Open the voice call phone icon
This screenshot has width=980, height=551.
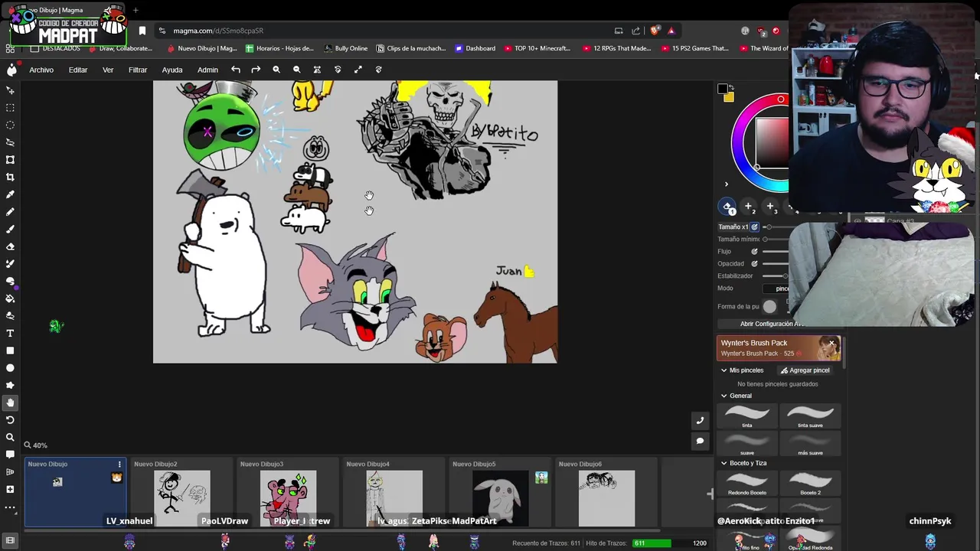pyautogui.click(x=700, y=420)
